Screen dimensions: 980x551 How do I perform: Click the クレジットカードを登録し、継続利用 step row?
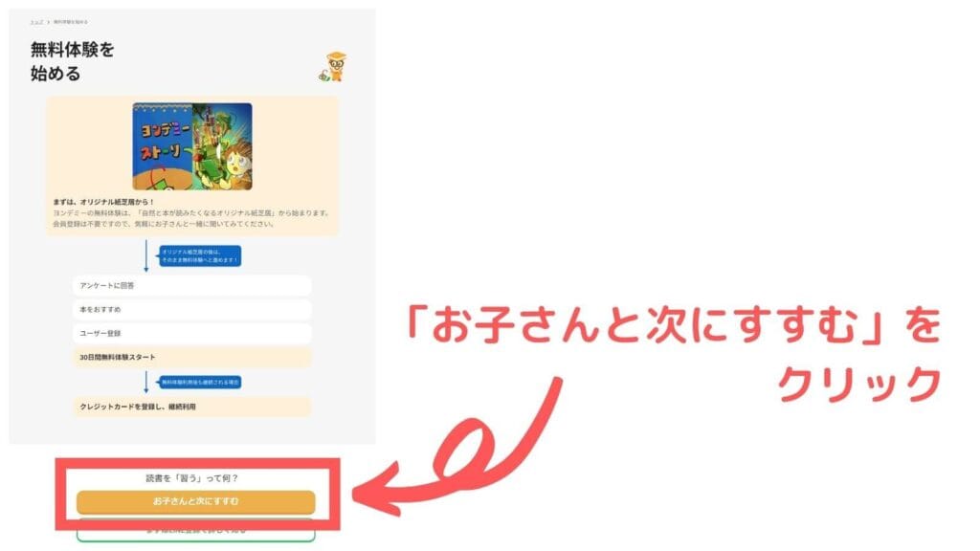tap(191, 406)
